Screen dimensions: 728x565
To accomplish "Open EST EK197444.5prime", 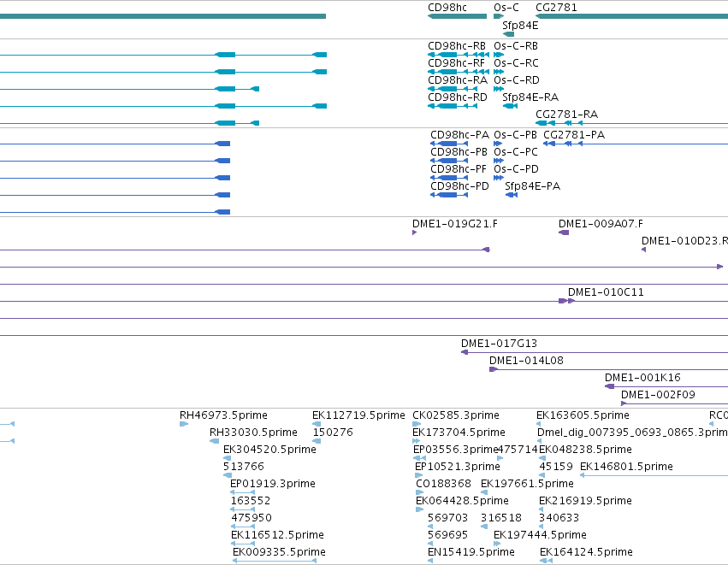I will coord(540,536).
